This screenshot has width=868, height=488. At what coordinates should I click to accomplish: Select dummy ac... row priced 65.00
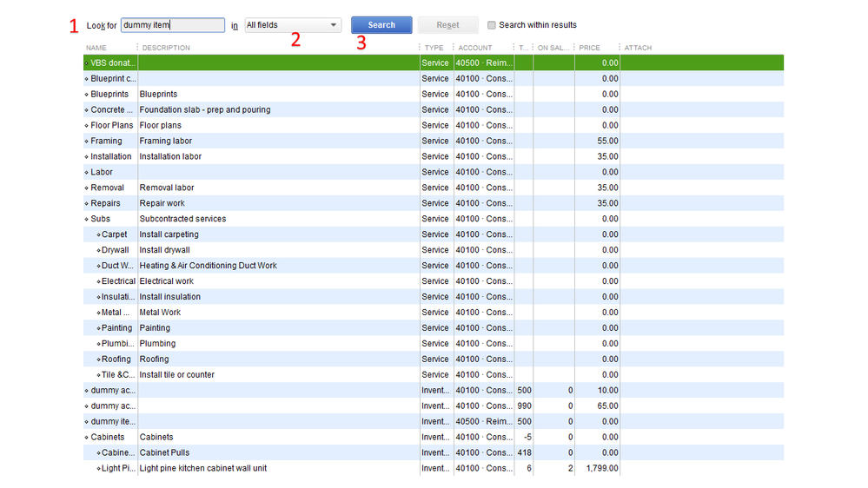[x=434, y=406]
